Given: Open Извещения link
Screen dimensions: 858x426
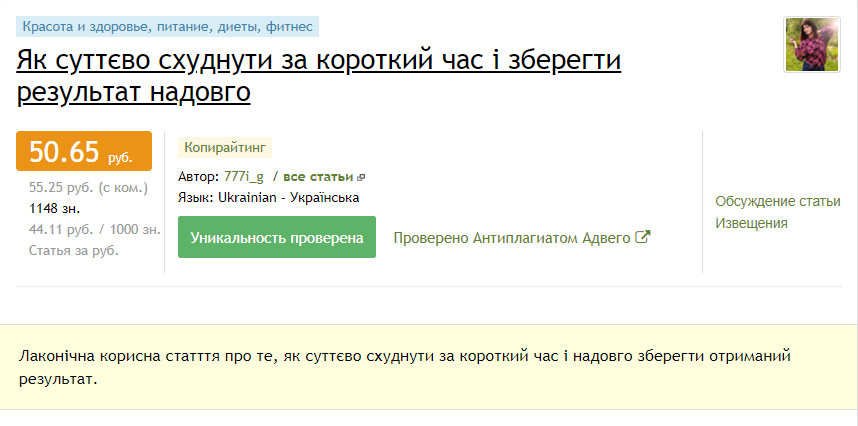Looking at the screenshot, I should 751,223.
